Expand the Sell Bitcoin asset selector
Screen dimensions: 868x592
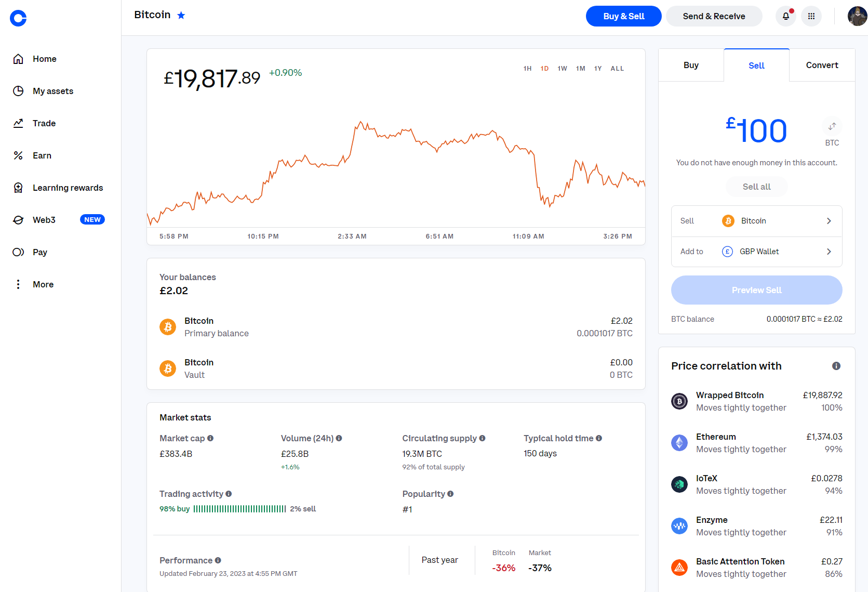click(757, 221)
